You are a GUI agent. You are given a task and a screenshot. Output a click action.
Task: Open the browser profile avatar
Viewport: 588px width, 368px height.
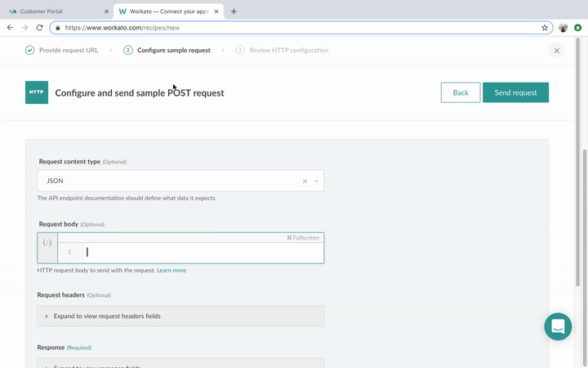point(563,28)
